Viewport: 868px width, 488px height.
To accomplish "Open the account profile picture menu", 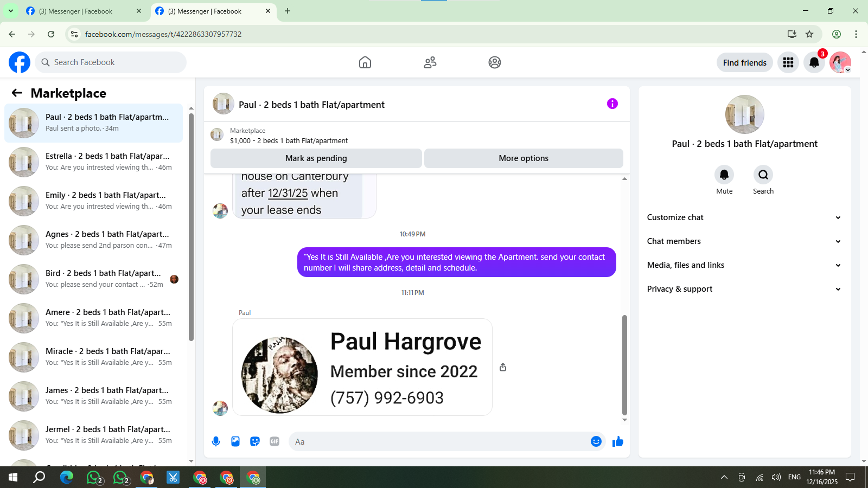I will point(840,62).
